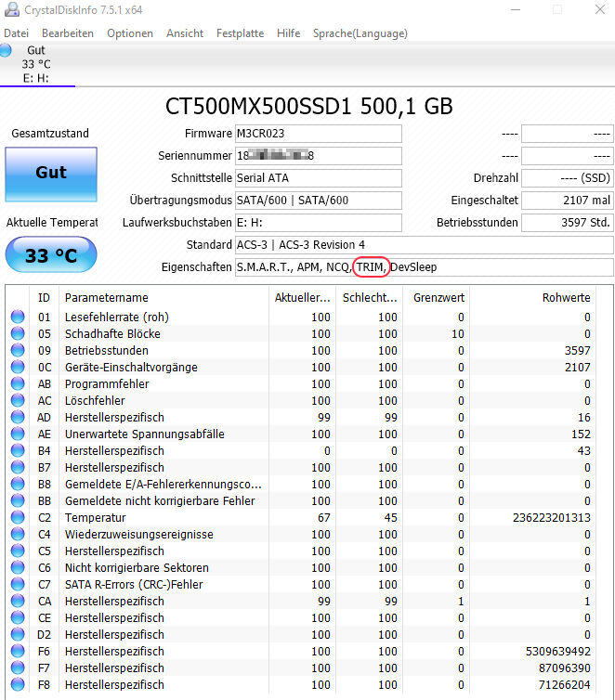
Task: Click status orb for C4 Wiederzuweisungsereignisse
Action: point(18,535)
